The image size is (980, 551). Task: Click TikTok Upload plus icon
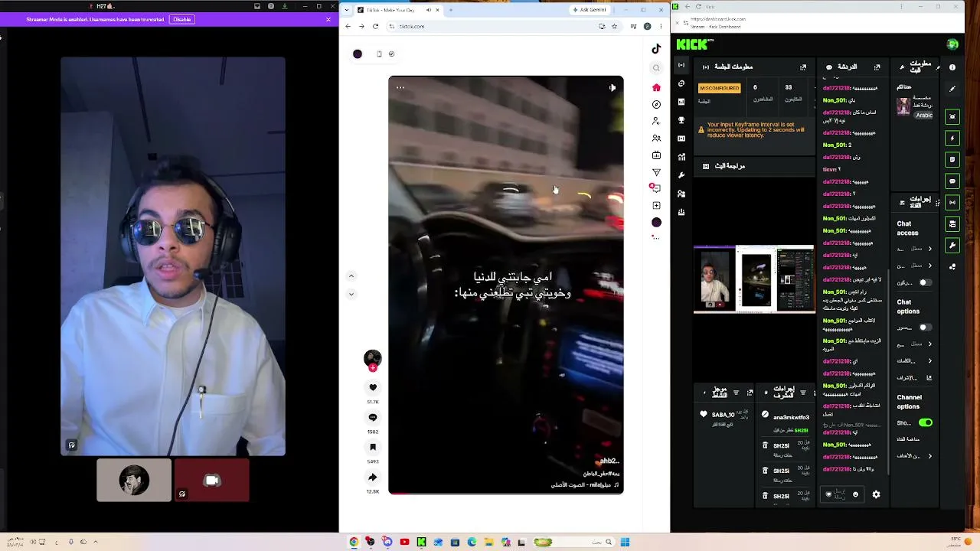click(x=656, y=205)
